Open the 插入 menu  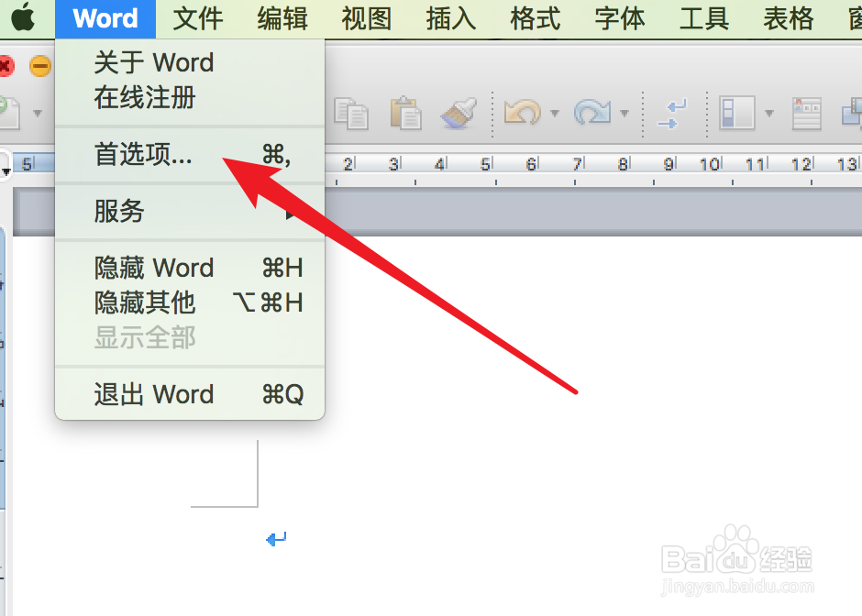(451, 18)
